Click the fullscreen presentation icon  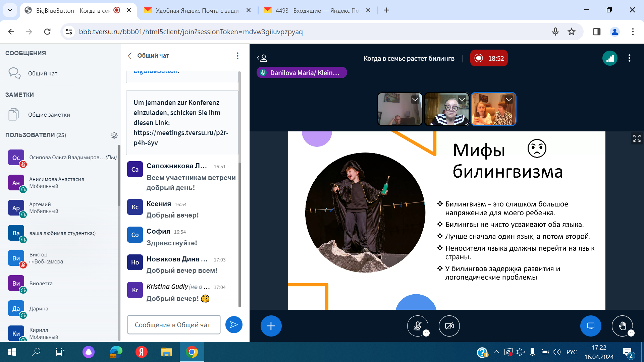click(637, 138)
